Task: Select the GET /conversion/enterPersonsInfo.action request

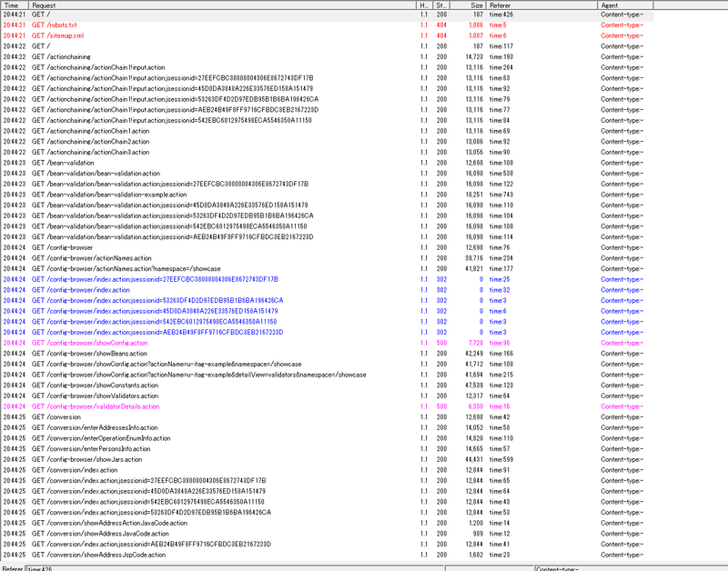Action: pyautogui.click(x=327, y=449)
